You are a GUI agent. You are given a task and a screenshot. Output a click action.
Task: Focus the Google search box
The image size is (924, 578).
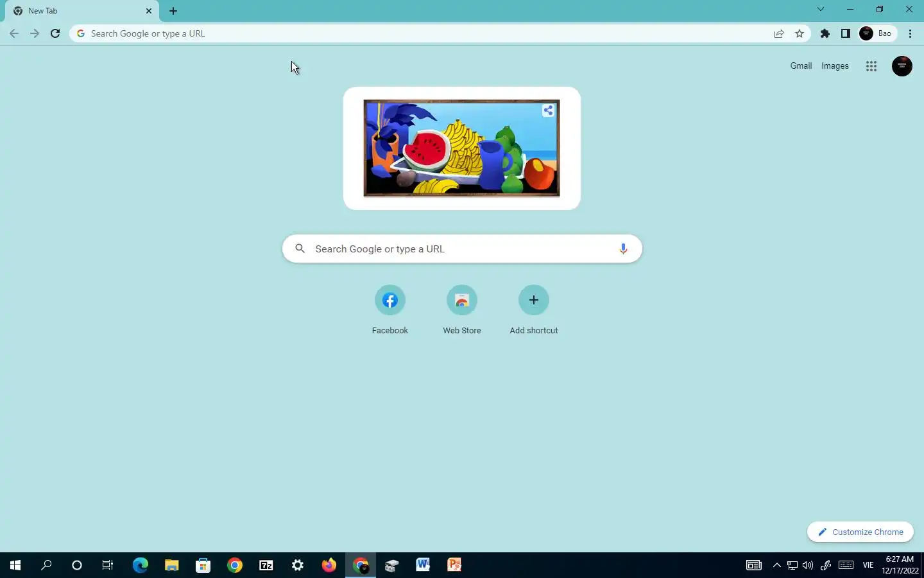462,249
